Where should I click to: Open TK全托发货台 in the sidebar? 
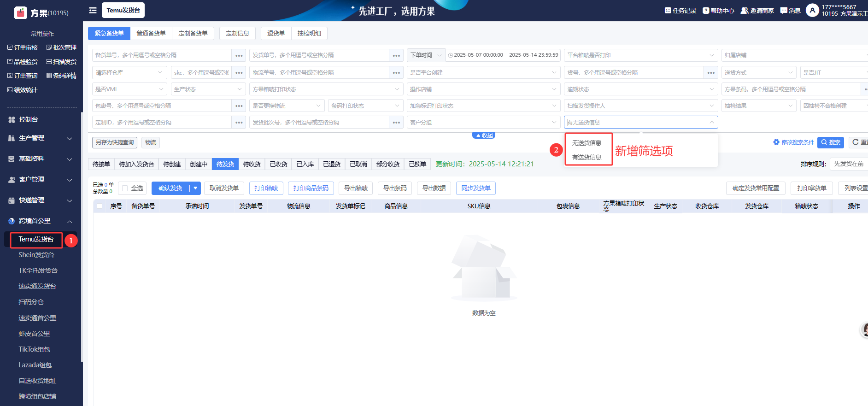coord(38,271)
